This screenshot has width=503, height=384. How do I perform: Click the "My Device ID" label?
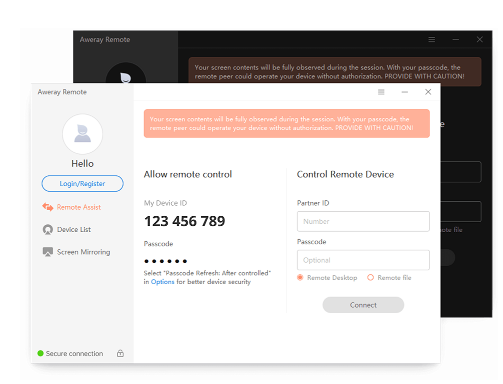pyautogui.click(x=165, y=203)
